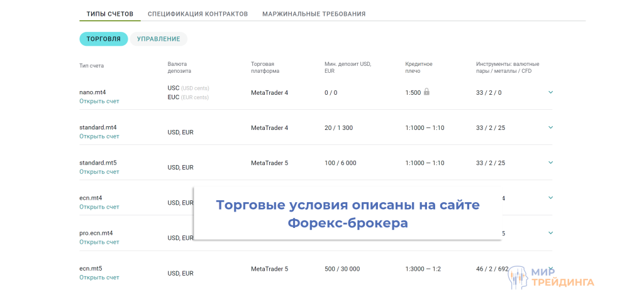The width and height of the screenshot is (644, 297).
Task: Expand the pro.ecn.mt4 row chevron
Action: [550, 233]
